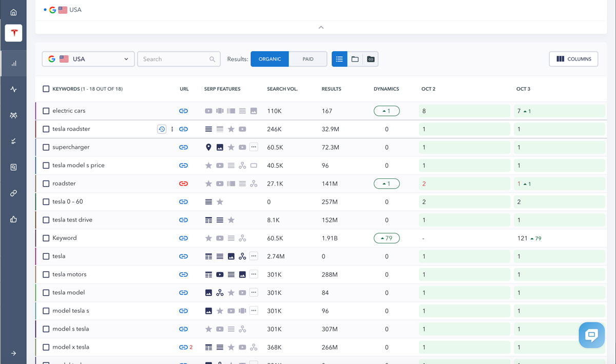The height and width of the screenshot is (364, 616).
Task: Open the live chat widget
Action: pos(591,336)
